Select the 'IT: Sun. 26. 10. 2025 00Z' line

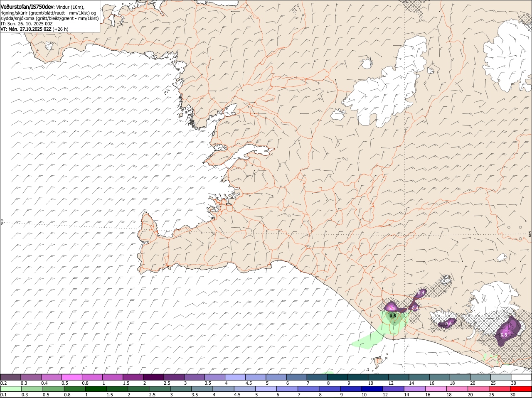point(27,24)
